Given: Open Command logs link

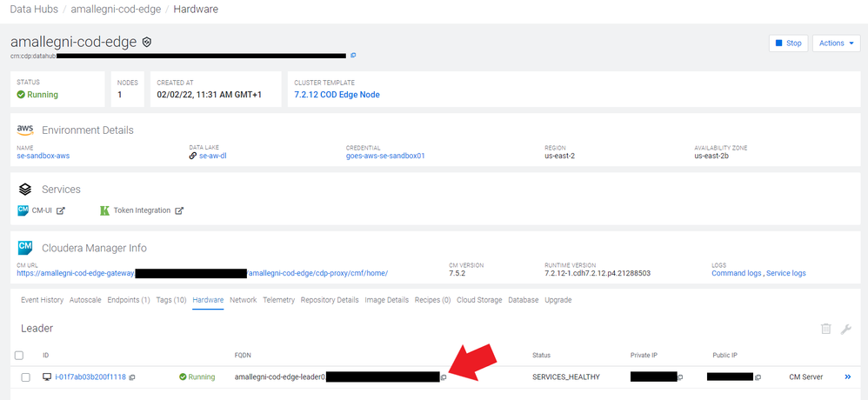Looking at the screenshot, I should point(737,273).
